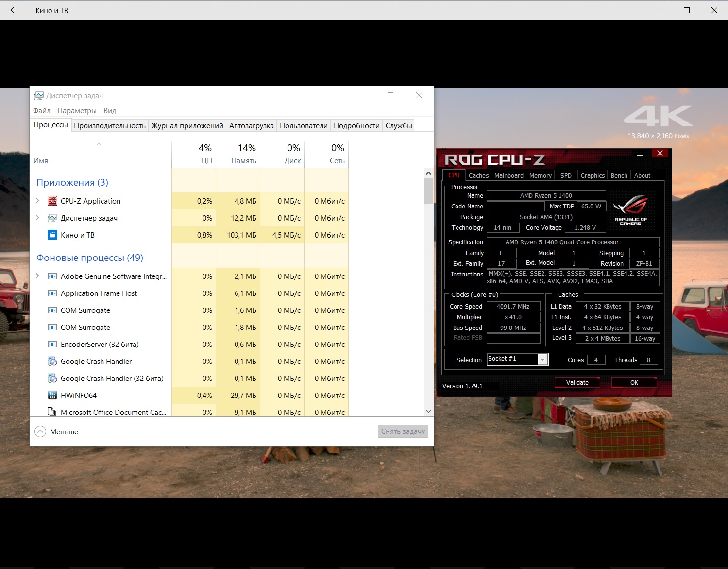Click the back arrow in Кино и ТВ

(14, 10)
